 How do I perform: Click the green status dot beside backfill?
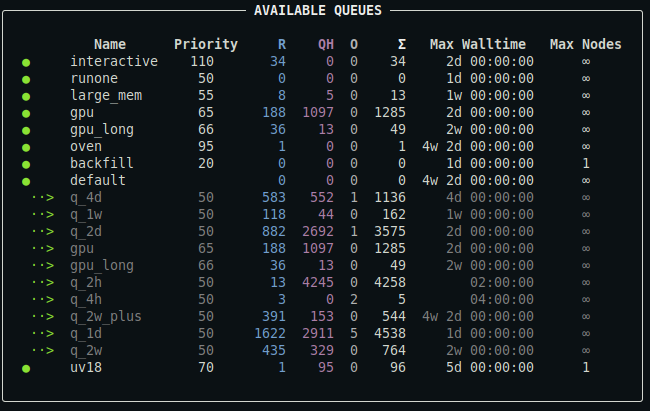tap(26, 165)
